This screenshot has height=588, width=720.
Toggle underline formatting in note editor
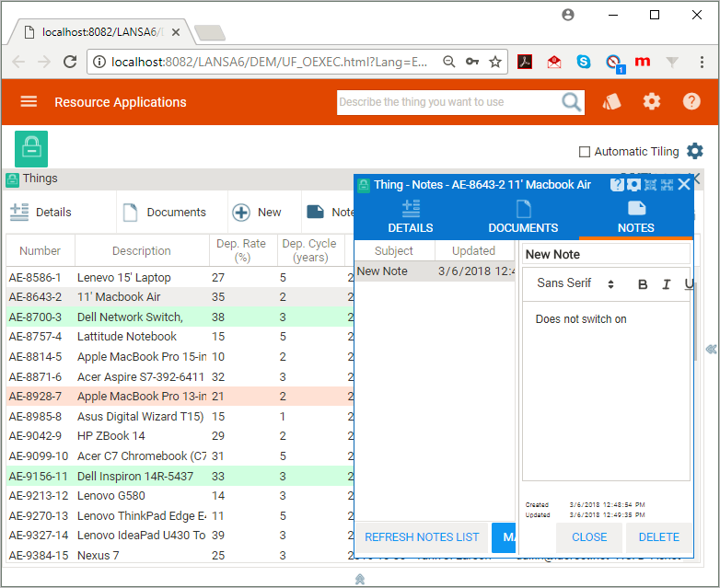(689, 284)
